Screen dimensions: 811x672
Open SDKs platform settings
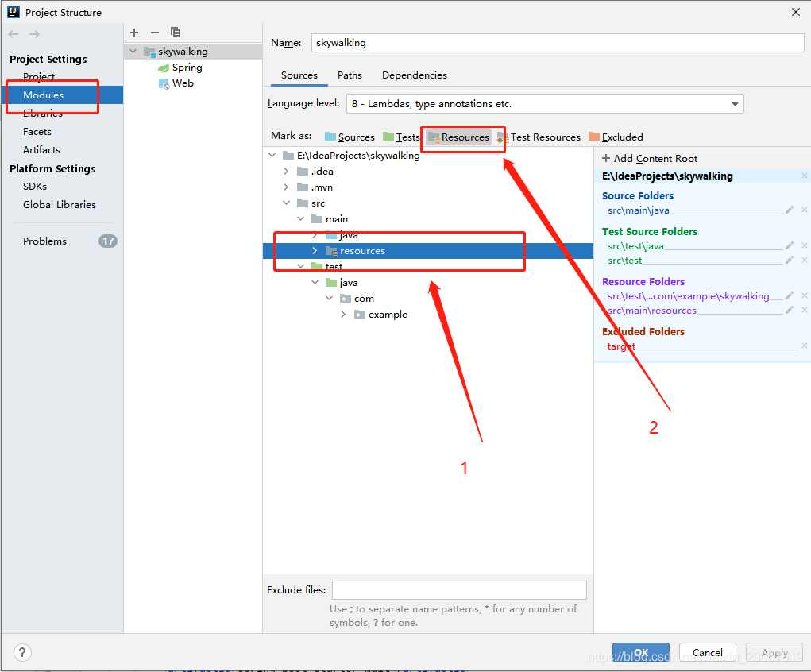pos(35,186)
